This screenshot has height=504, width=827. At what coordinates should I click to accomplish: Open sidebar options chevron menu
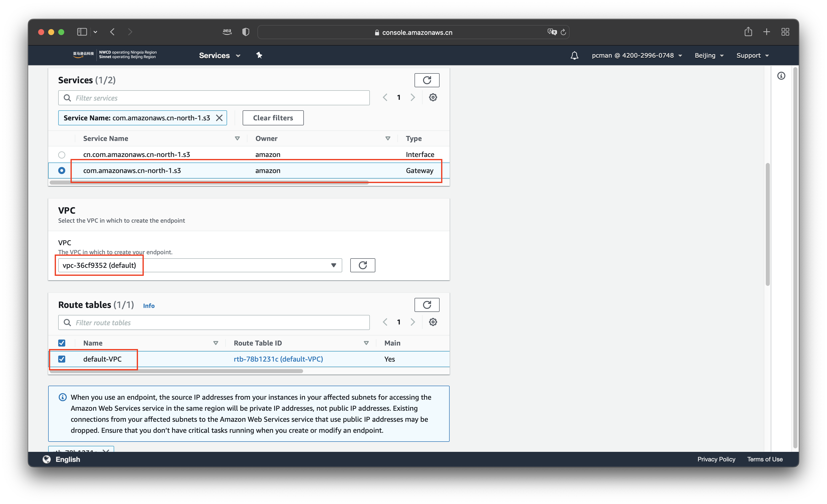[x=95, y=32]
